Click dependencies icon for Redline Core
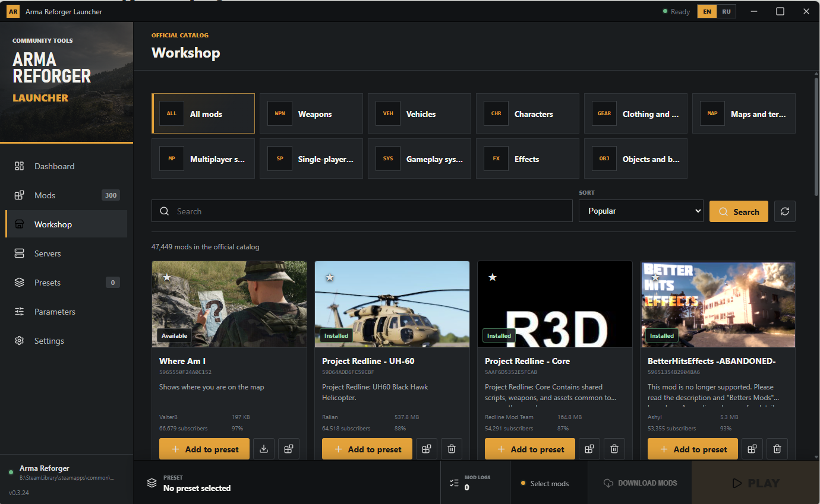820x504 pixels. pos(589,449)
